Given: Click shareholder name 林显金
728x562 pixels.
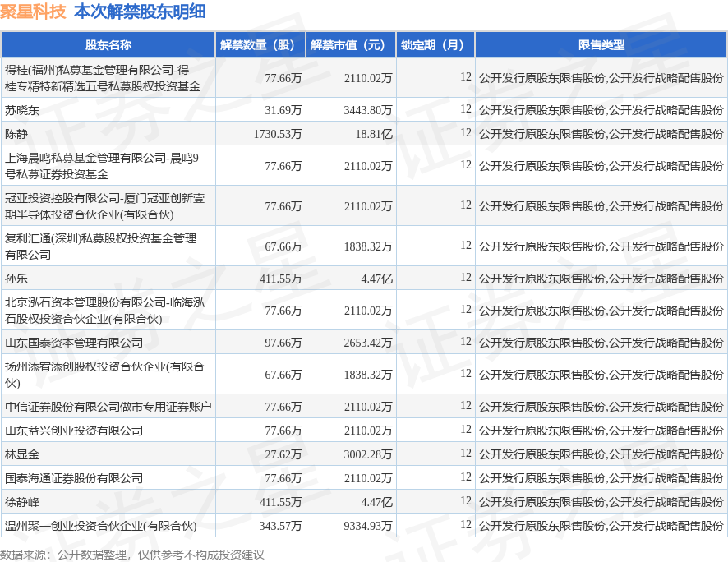Looking at the screenshot, I should 22,454.
